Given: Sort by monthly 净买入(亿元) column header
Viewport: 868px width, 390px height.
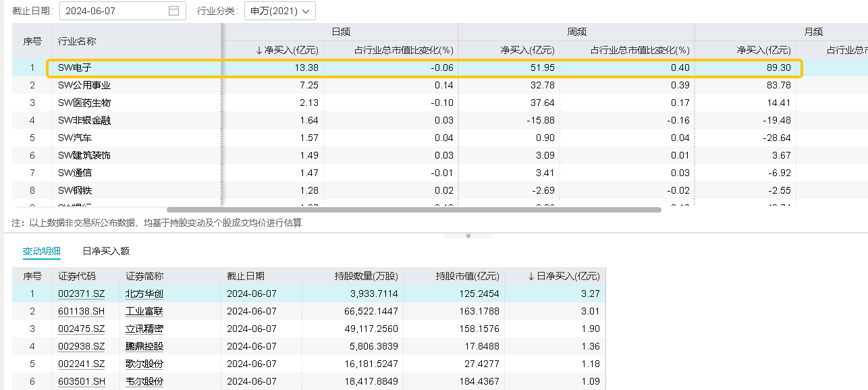Looking at the screenshot, I should (x=763, y=50).
